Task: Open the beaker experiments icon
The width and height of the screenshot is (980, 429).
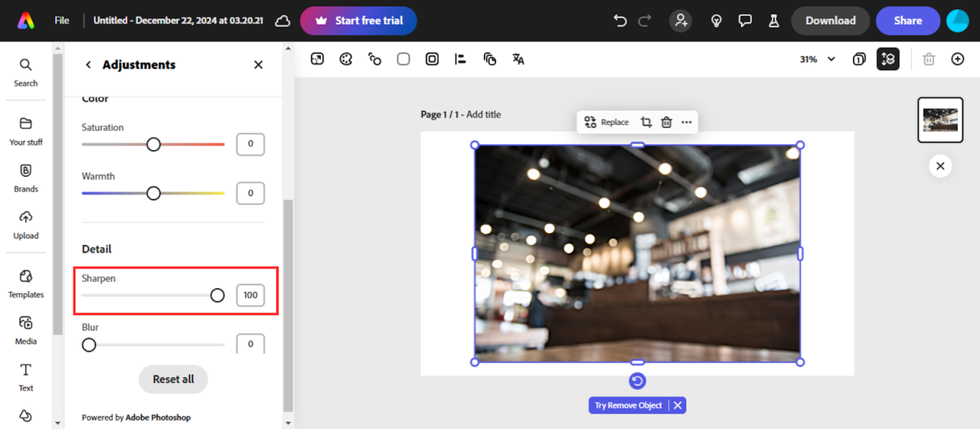Action: pos(774,21)
